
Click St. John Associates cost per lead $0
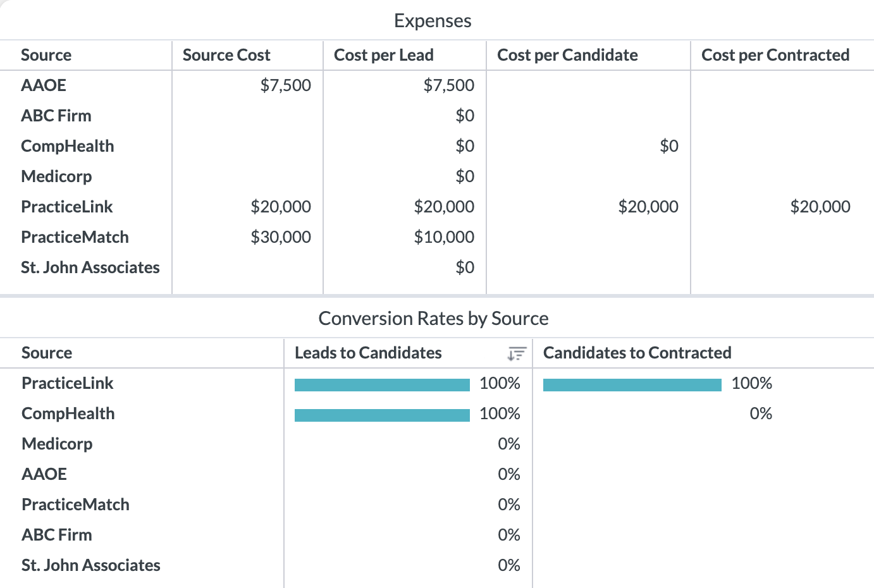pos(465,267)
